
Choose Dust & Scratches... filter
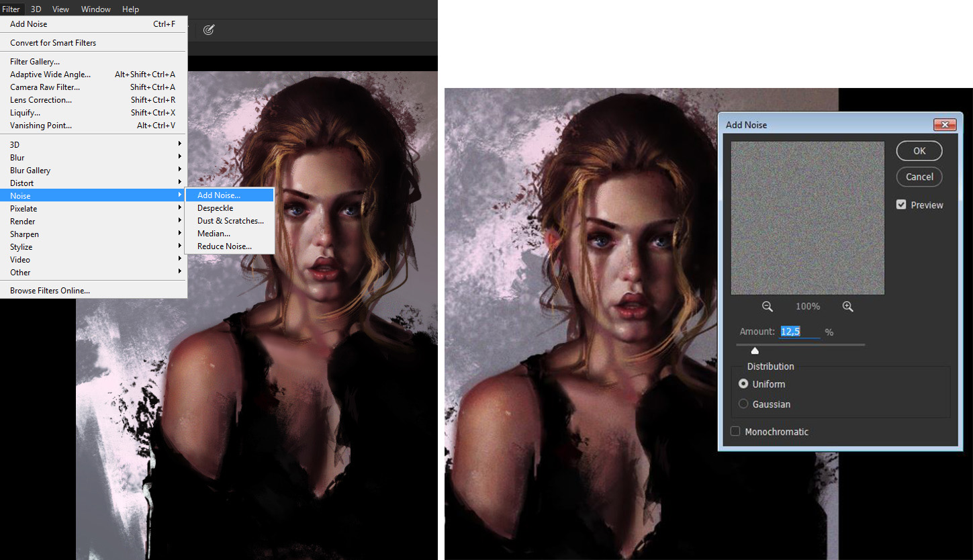pos(230,221)
